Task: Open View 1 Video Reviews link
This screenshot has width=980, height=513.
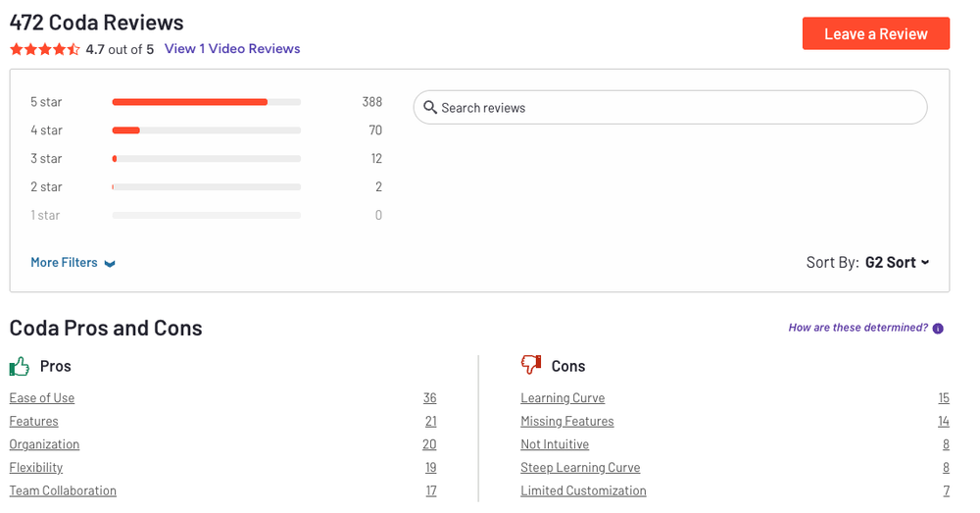Action: pos(232,49)
